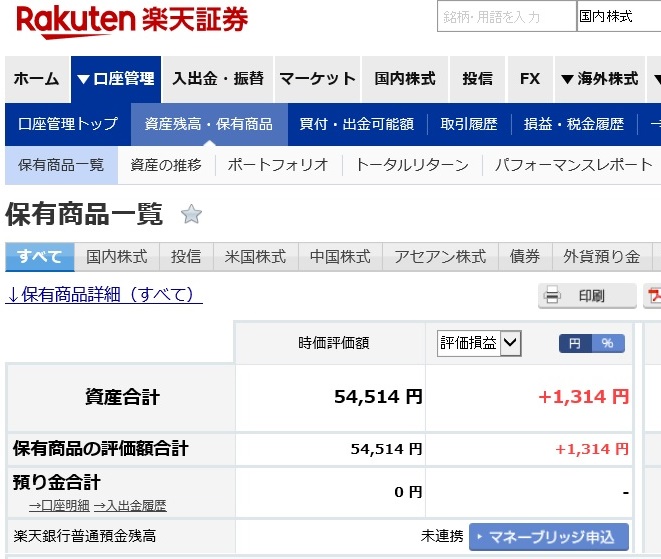Open the FX navigation item

[x=530, y=79]
